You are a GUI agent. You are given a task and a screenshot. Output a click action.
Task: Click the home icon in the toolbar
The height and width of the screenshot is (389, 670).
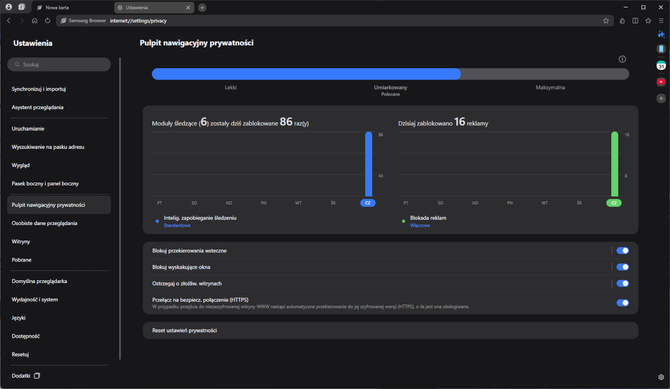tap(35, 21)
